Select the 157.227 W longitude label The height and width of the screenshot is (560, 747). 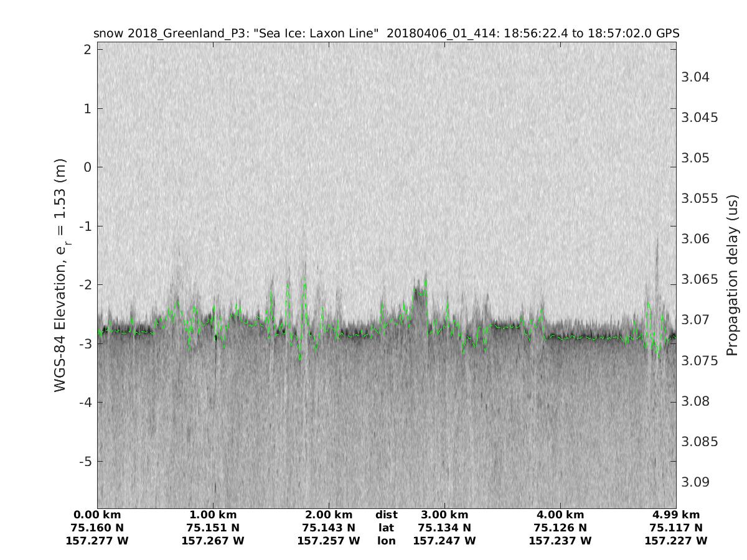pyautogui.click(x=676, y=541)
